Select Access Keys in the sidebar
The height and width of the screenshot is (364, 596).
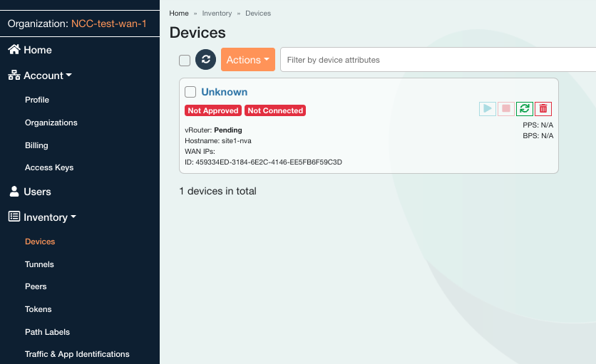click(x=49, y=167)
